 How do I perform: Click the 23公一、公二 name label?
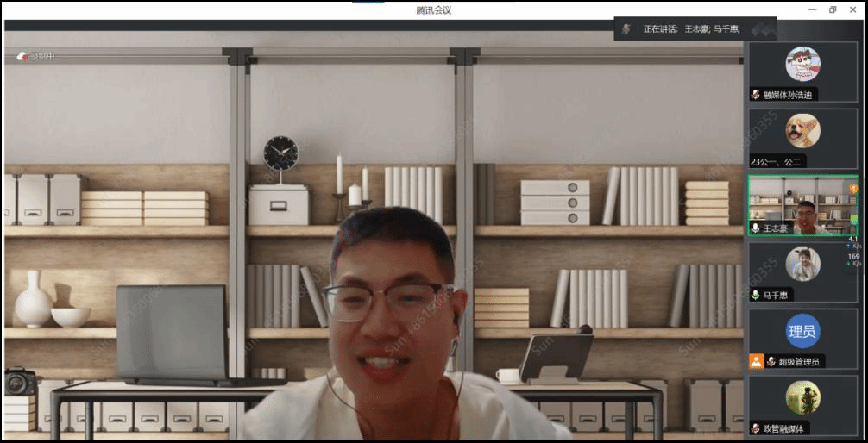(x=777, y=162)
